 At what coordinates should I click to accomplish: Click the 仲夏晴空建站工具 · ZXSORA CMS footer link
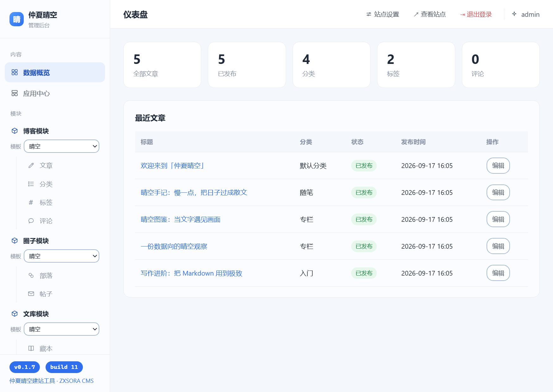point(52,381)
